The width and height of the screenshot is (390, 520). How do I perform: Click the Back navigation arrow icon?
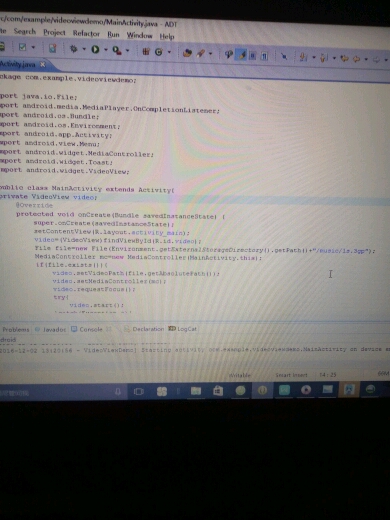tap(356, 59)
